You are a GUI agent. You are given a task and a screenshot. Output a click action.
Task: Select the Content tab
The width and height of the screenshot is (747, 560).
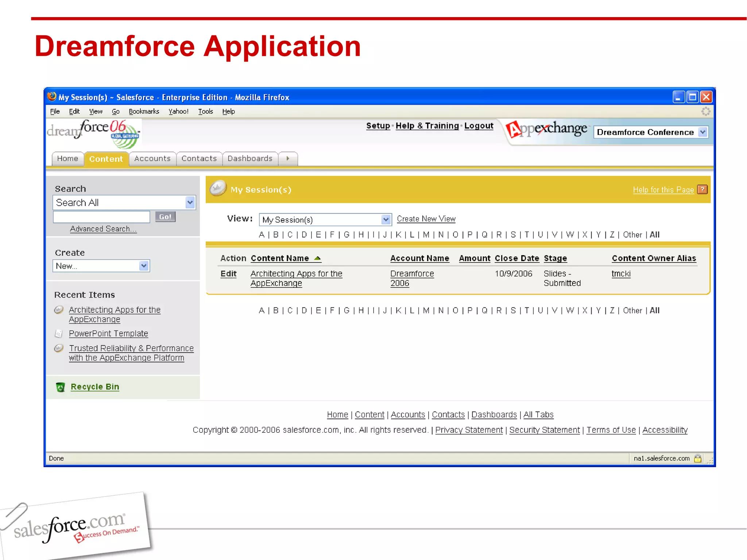click(x=106, y=159)
